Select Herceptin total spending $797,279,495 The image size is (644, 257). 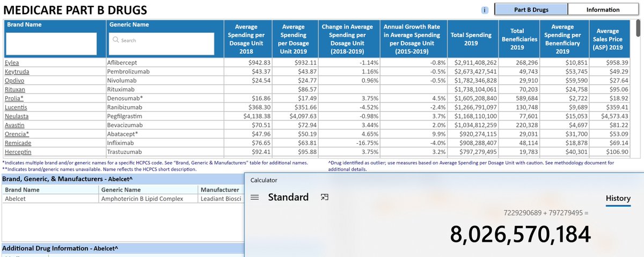478,152
